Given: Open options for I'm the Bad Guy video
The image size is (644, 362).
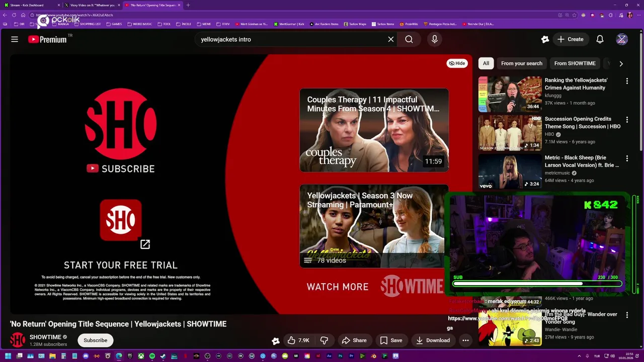Looking at the screenshot, I should pos(627,315).
